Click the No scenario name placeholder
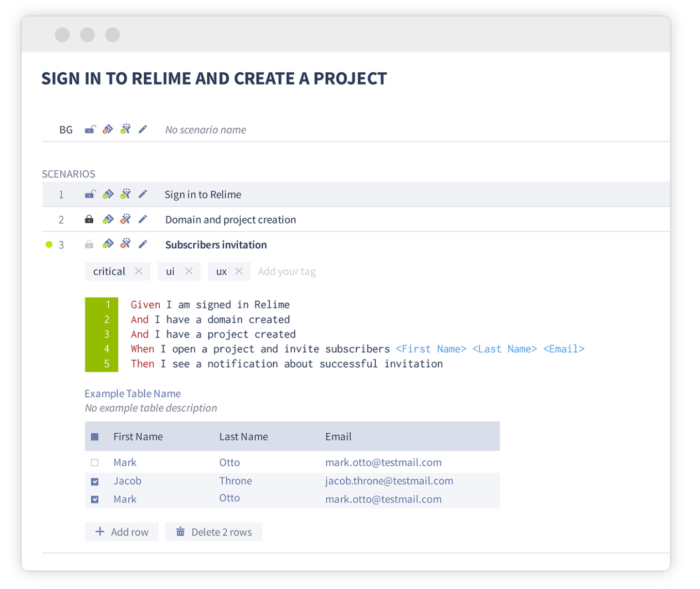Image resolution: width=700 pixels, height=589 pixels. [205, 130]
